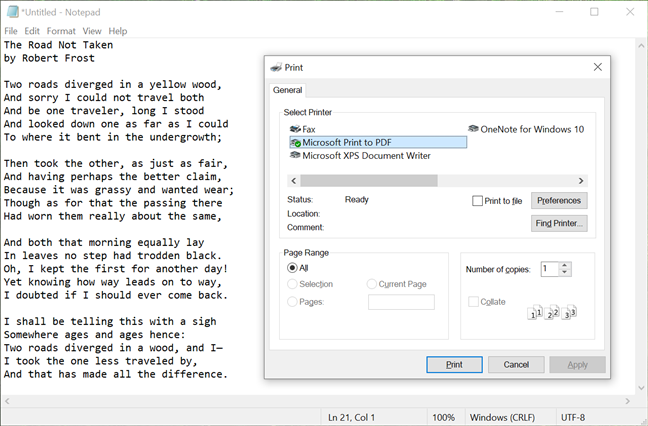This screenshot has height=426, width=648.
Task: Click the Microsoft Print to PDF printer icon
Action: 295,143
